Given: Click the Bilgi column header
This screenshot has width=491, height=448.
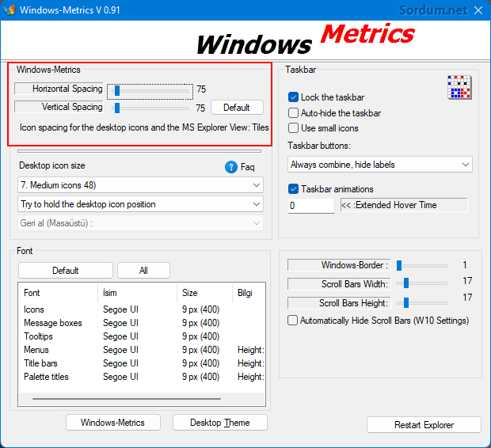Looking at the screenshot, I should tap(249, 293).
